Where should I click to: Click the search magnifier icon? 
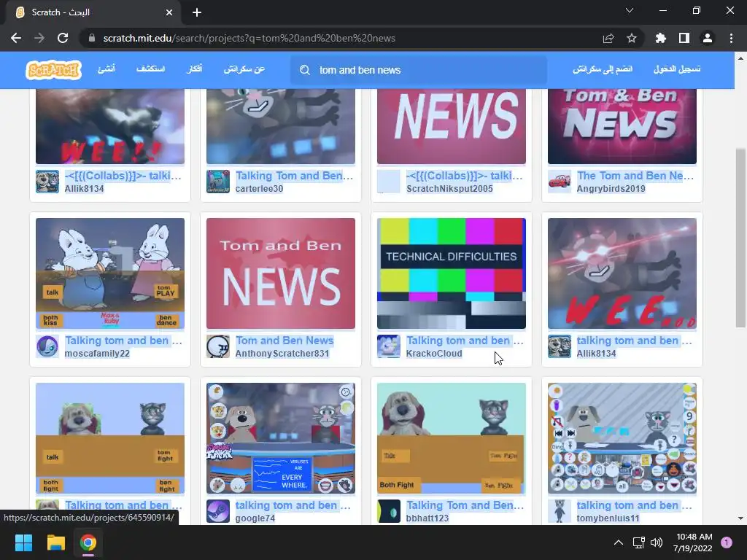(x=304, y=70)
